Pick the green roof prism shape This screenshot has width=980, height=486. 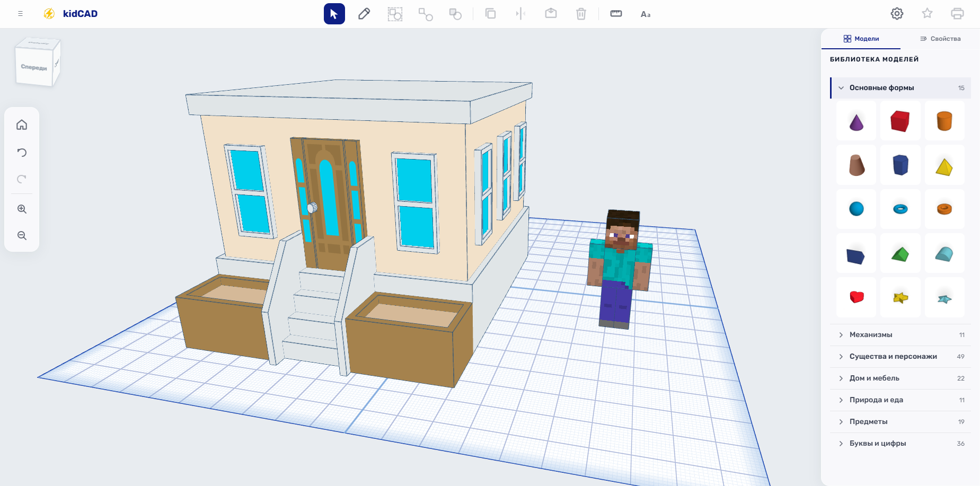900,254
